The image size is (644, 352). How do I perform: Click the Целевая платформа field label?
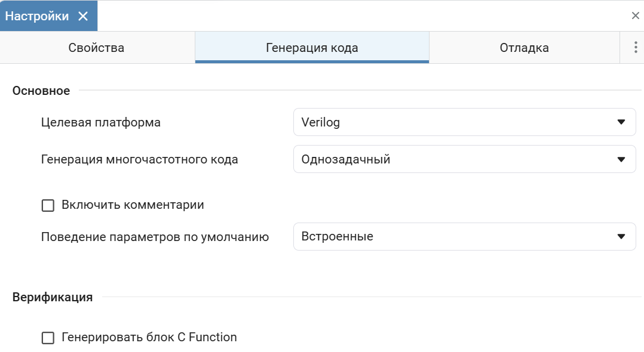pos(101,122)
